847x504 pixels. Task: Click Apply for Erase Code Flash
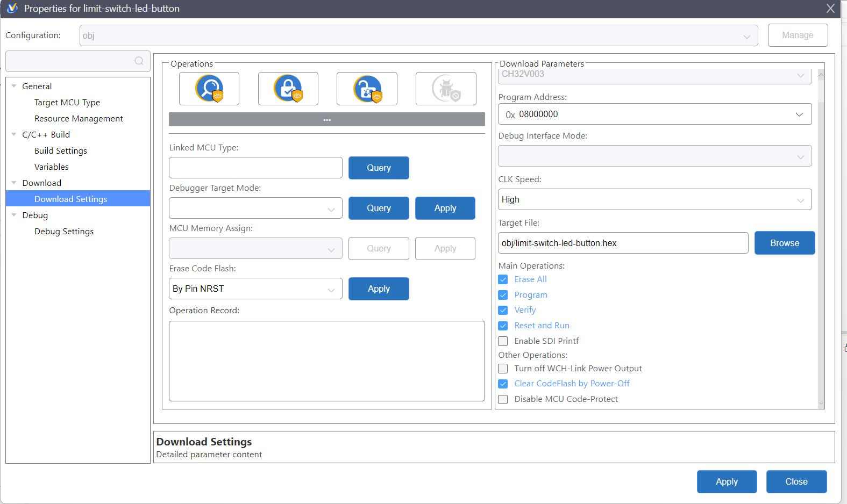[x=379, y=289]
